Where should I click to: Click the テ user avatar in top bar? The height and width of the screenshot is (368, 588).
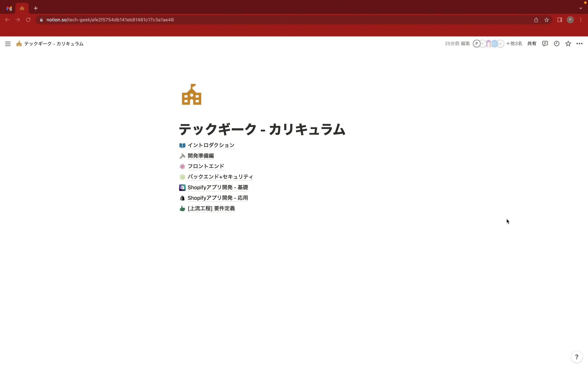(477, 44)
